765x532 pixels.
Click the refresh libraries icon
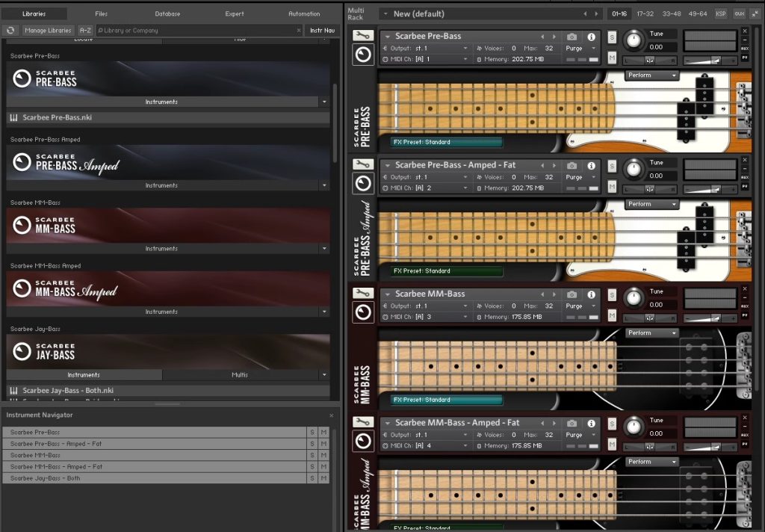(x=10, y=31)
